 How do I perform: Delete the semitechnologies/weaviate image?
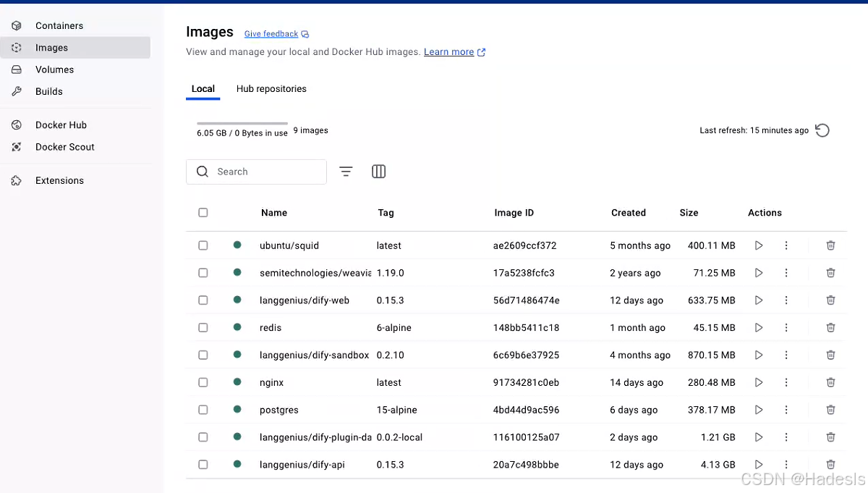[x=830, y=273]
